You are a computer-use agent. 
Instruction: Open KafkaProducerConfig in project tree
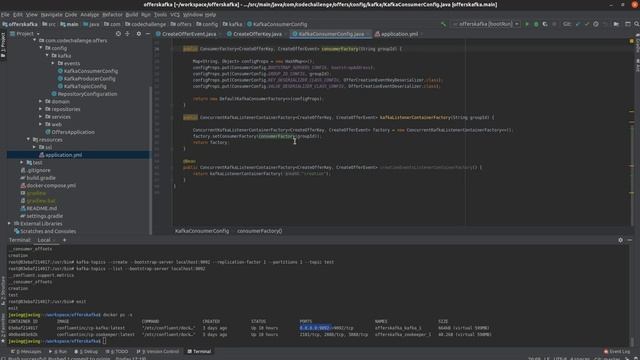(x=89, y=79)
